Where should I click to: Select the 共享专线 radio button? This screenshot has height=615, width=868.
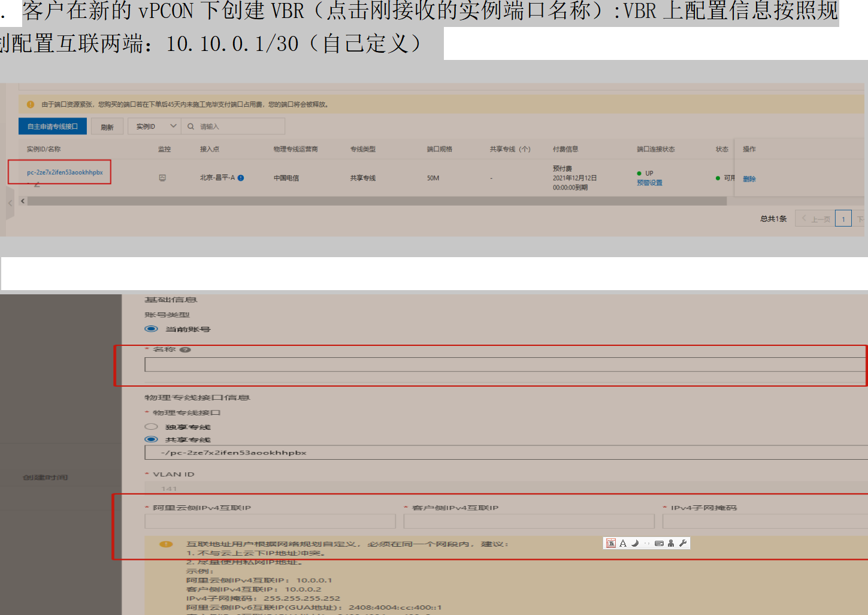click(x=151, y=439)
